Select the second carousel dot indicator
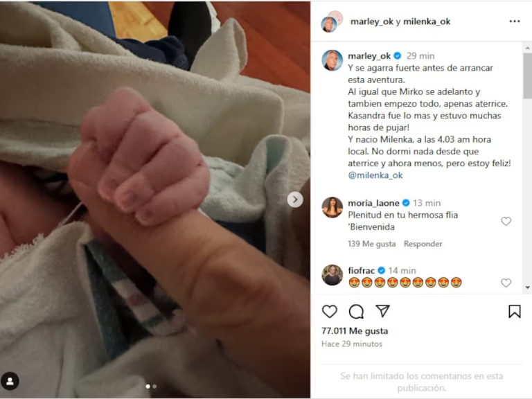The image size is (532, 399). pos(154,387)
